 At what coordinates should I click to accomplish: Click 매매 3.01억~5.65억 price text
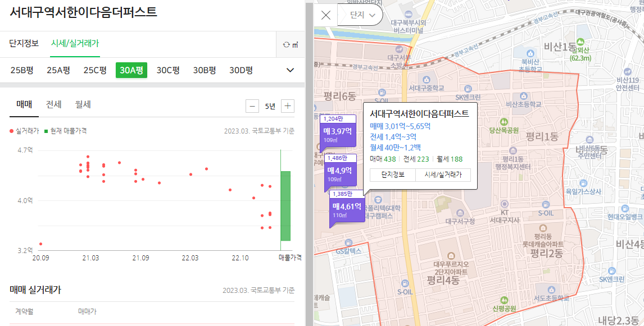400,126
